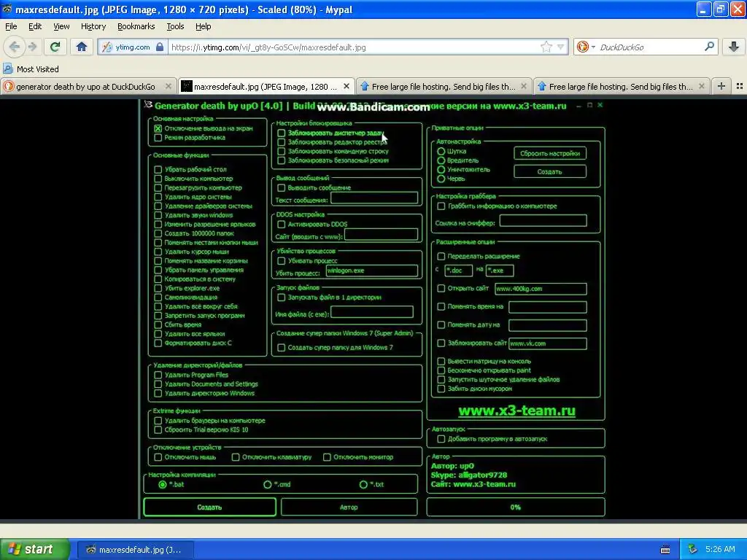Bookmark this page with the star icon

click(x=546, y=47)
